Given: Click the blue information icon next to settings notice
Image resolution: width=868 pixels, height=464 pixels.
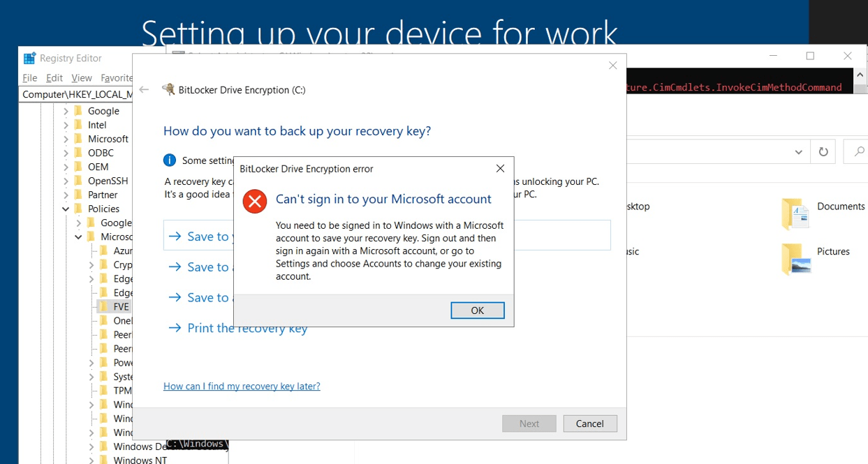Looking at the screenshot, I should tap(169, 160).
